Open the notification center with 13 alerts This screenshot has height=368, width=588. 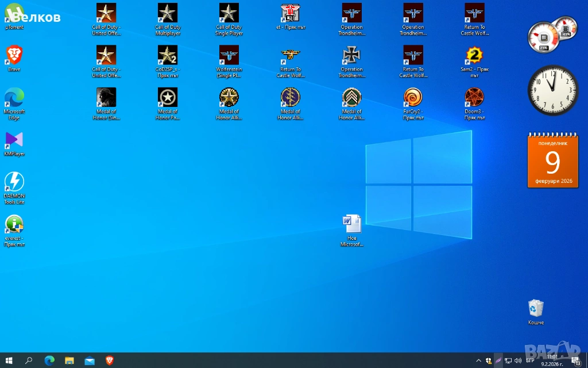[x=575, y=361]
